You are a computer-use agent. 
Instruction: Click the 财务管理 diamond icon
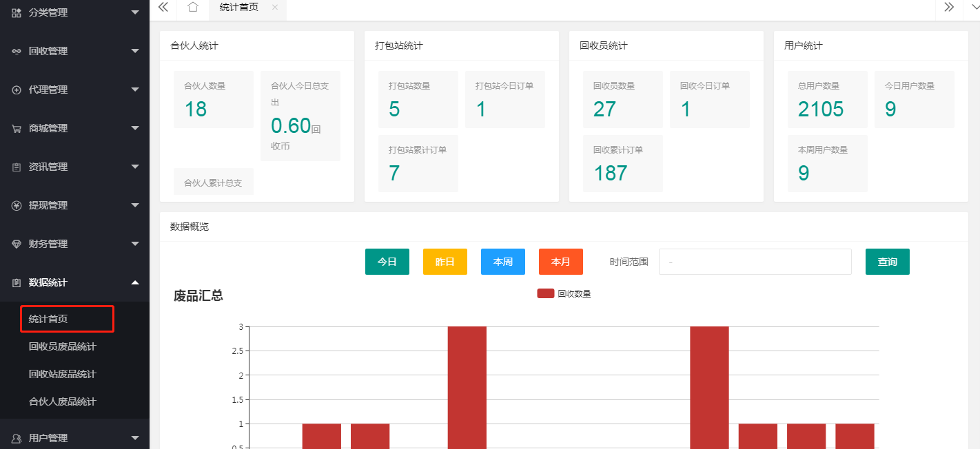pyautogui.click(x=17, y=244)
